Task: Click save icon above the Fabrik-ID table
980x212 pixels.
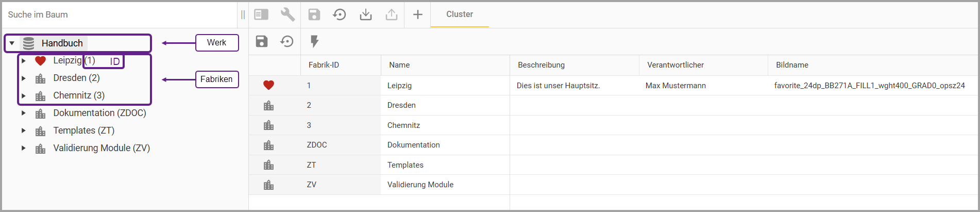Action: click(x=262, y=41)
